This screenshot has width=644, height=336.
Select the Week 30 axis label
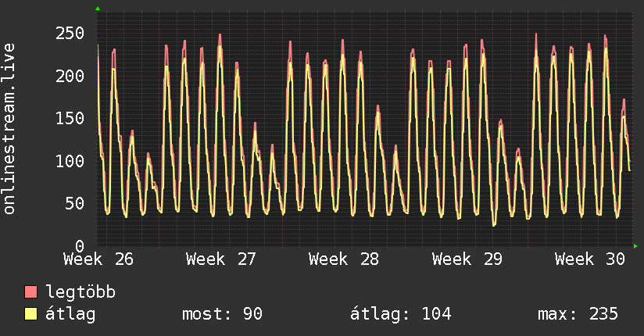coord(590,259)
